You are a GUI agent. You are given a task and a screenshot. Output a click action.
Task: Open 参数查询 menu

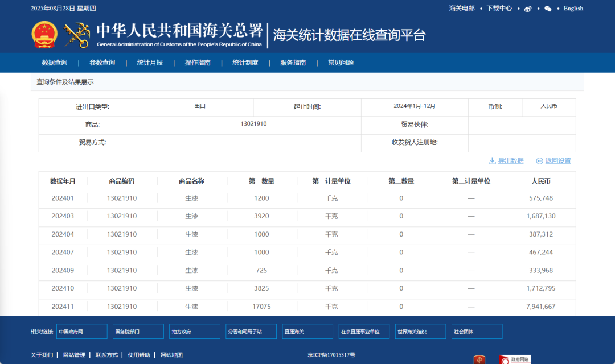point(102,63)
